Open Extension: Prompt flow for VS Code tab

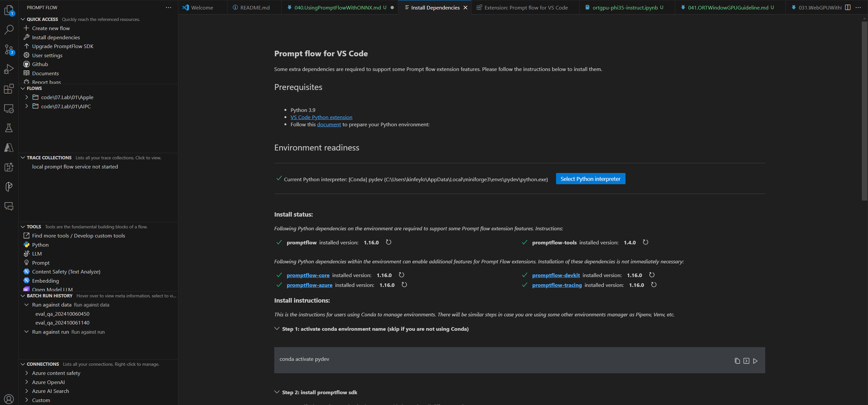[x=525, y=8]
